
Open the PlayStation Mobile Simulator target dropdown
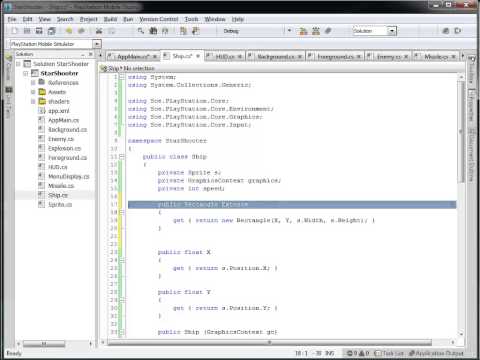click(97, 44)
